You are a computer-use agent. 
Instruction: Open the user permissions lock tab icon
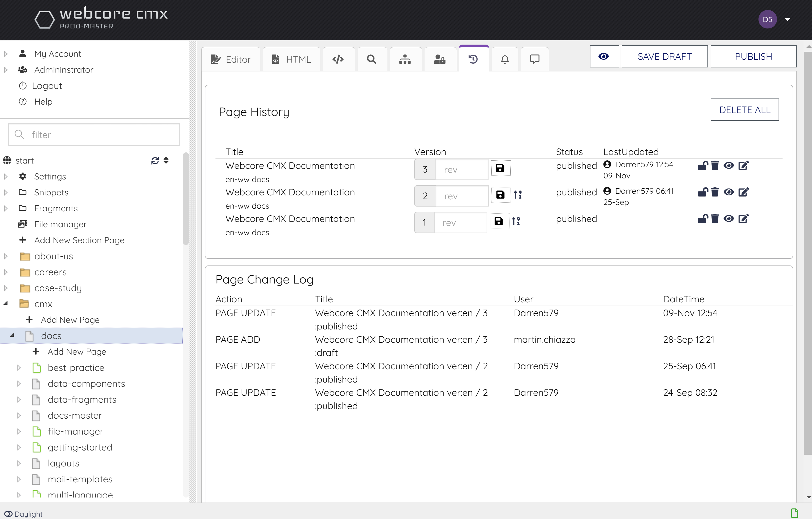(x=439, y=59)
